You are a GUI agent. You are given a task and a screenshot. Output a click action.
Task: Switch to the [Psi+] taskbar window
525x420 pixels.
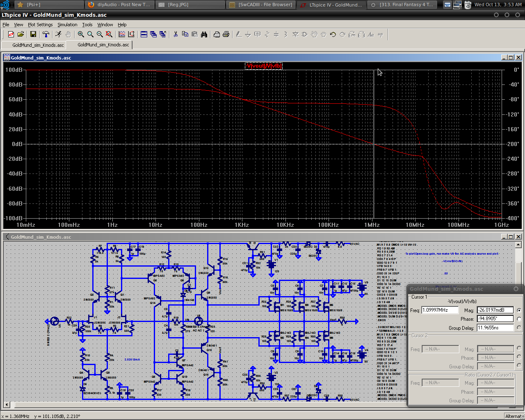click(x=49, y=5)
